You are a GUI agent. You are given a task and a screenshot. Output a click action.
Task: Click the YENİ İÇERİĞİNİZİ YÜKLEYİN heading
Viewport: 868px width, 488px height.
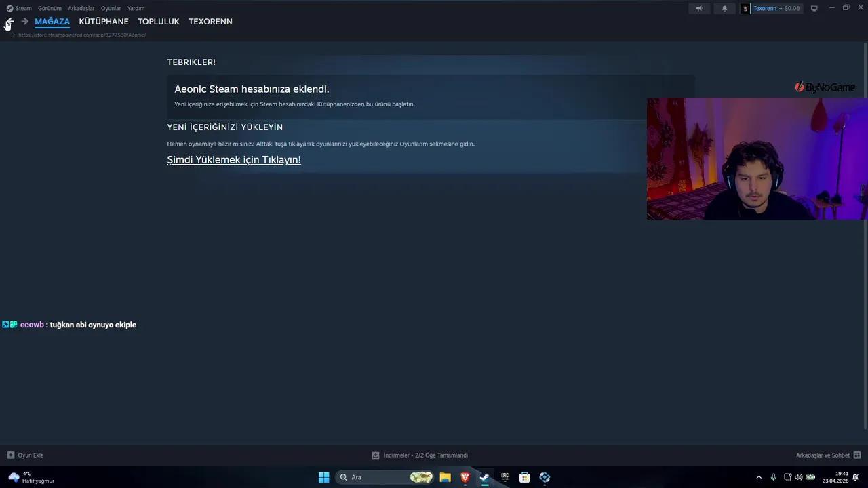(x=225, y=127)
